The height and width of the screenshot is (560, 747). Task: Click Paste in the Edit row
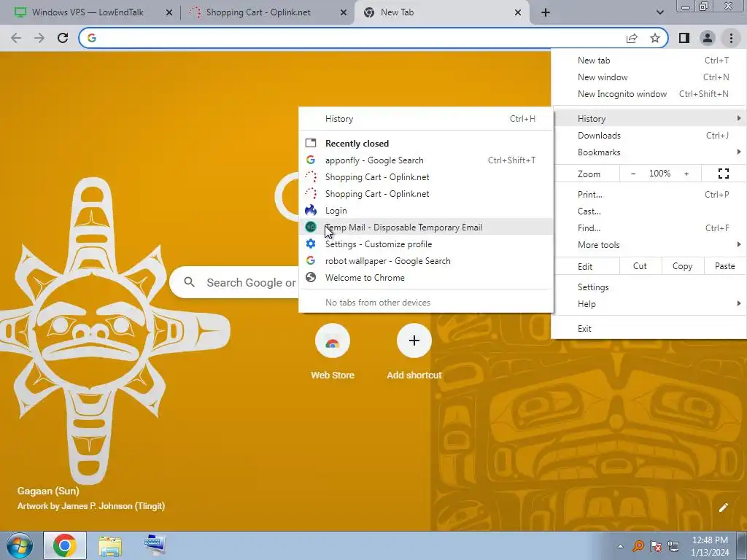724,266
